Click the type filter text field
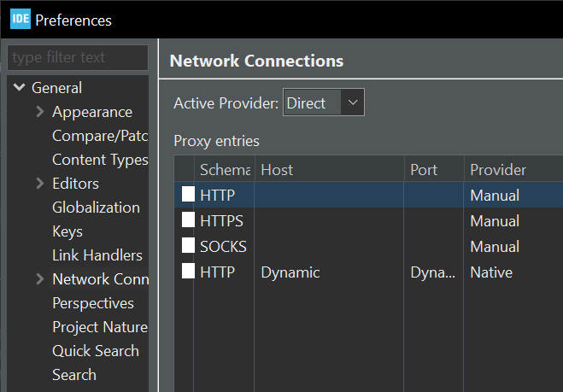The height and width of the screenshot is (392, 563). pos(77,58)
